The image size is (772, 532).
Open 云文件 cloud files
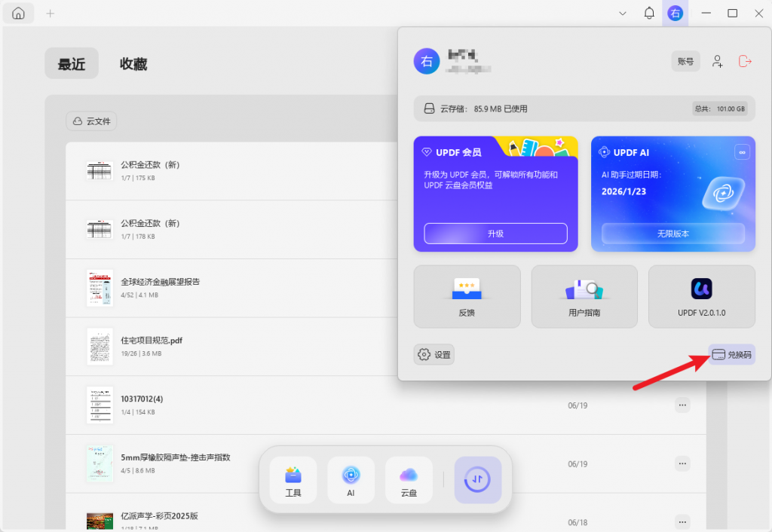[x=91, y=121]
